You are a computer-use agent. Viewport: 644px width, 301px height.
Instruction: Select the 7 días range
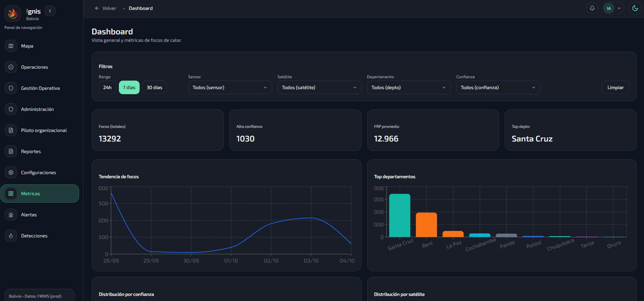click(x=129, y=87)
